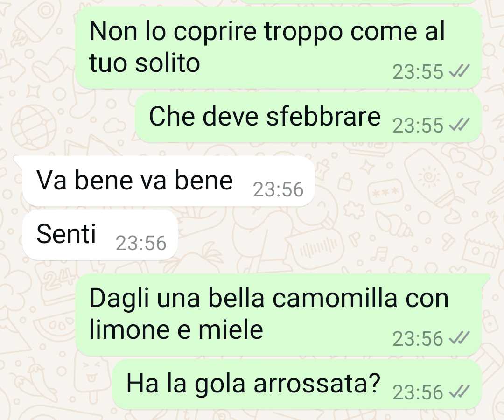504x420 pixels.
Task: Tap 23:56 timestamp next to 'Senti'
Action: click(141, 243)
